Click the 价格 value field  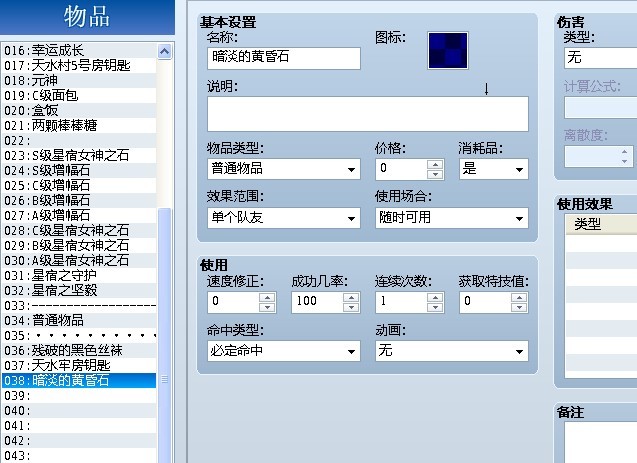401,169
